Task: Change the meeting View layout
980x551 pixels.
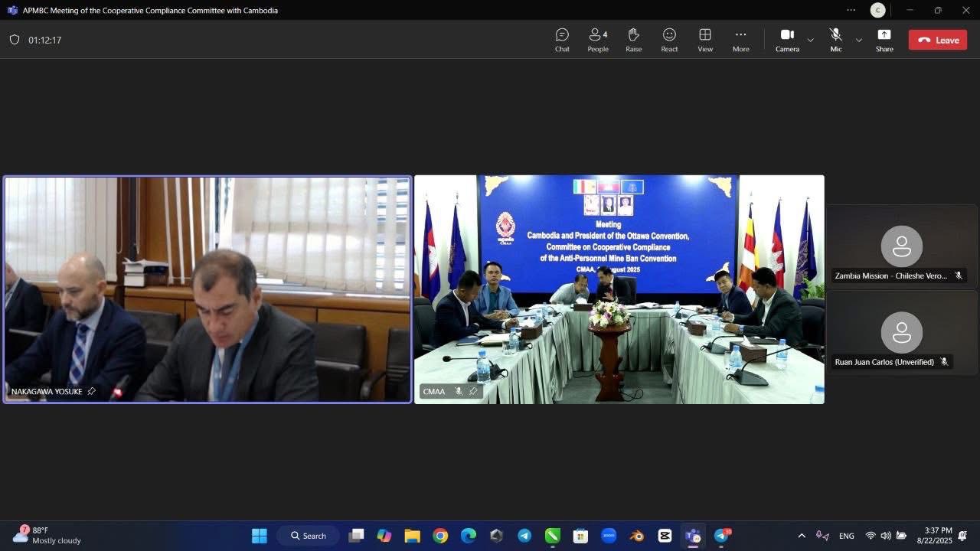Action: point(705,40)
